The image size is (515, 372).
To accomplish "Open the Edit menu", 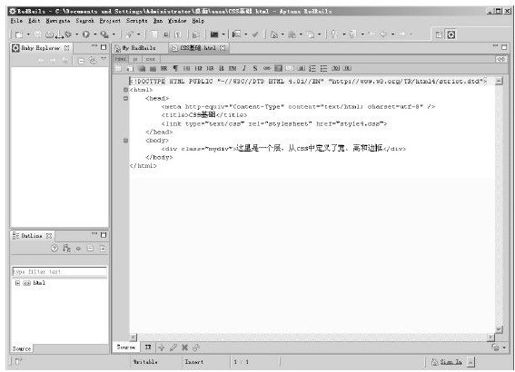I will click(x=34, y=21).
